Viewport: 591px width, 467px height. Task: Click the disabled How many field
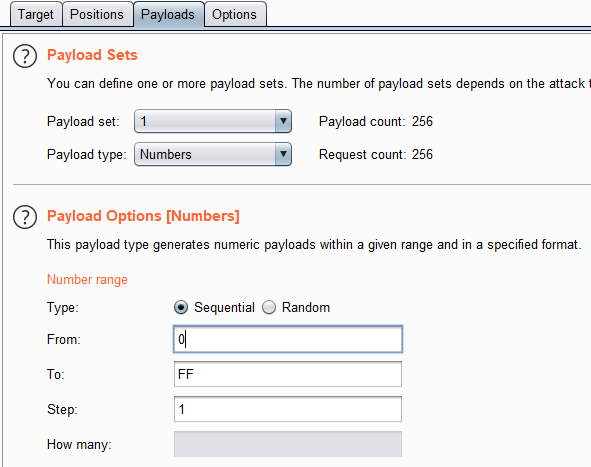tap(288, 444)
